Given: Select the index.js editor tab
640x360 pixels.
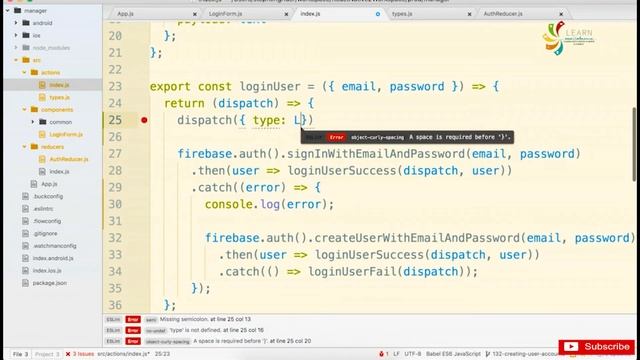Looking at the screenshot, I should (310, 14).
